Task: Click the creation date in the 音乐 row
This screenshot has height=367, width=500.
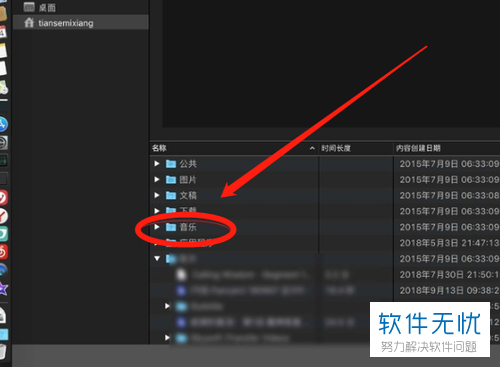Action: coord(449,227)
